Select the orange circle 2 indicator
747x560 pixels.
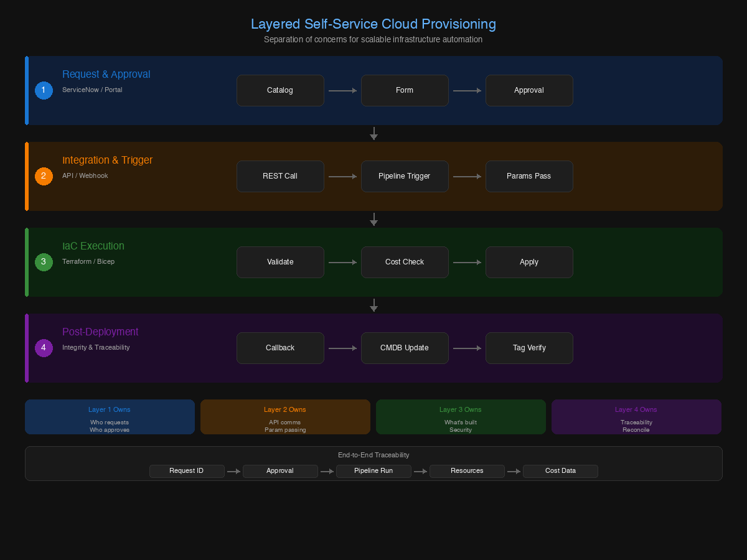[x=44, y=176]
